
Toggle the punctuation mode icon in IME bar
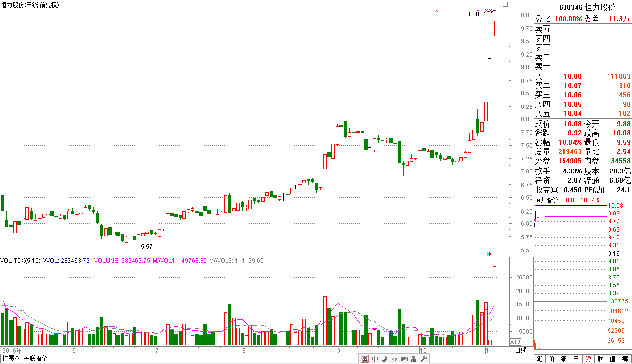pos(394,359)
